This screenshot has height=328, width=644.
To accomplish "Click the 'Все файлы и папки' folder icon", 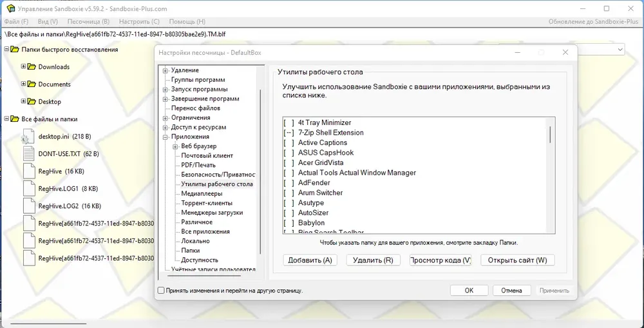I will click(15, 119).
